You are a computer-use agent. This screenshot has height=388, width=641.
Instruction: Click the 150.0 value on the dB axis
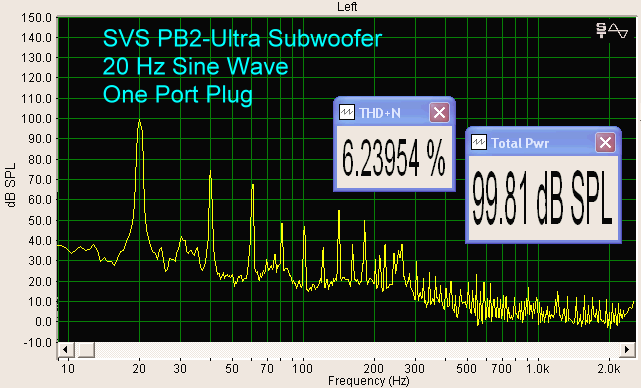pos(37,18)
